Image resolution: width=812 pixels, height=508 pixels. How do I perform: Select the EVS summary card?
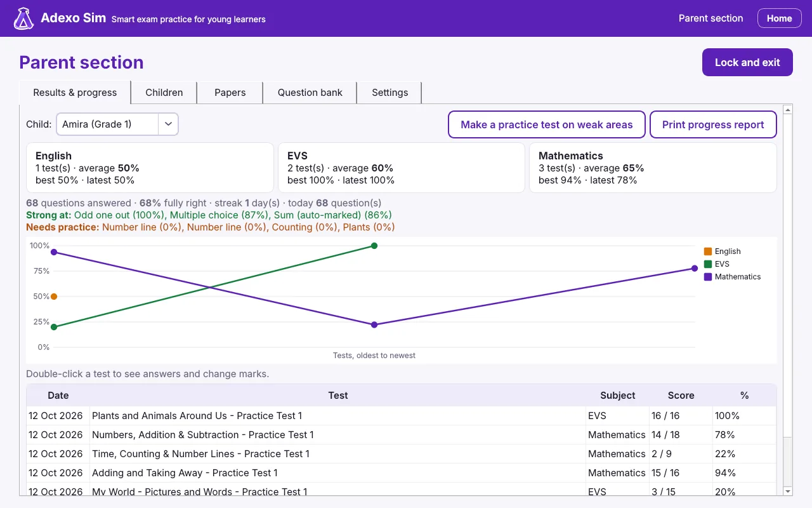(402, 168)
